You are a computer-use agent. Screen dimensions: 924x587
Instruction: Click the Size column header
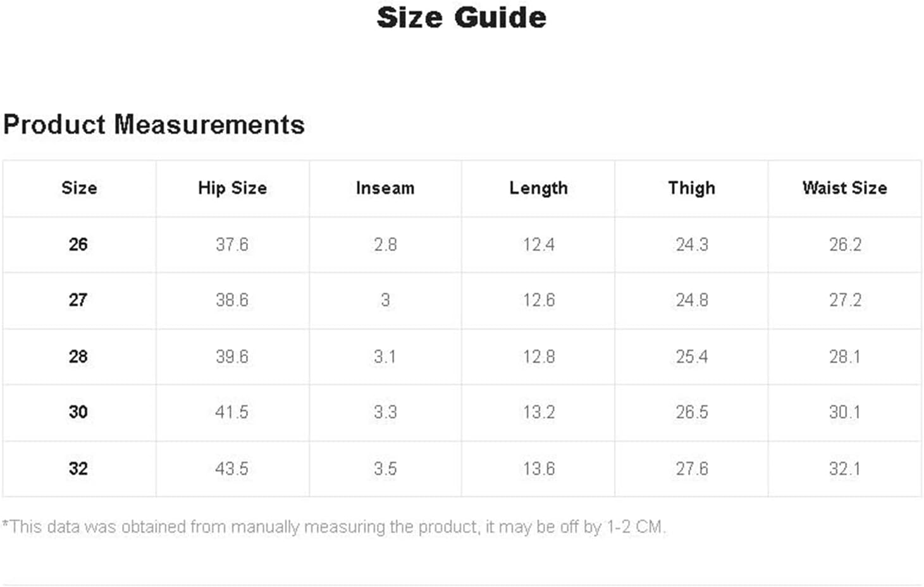(x=79, y=188)
